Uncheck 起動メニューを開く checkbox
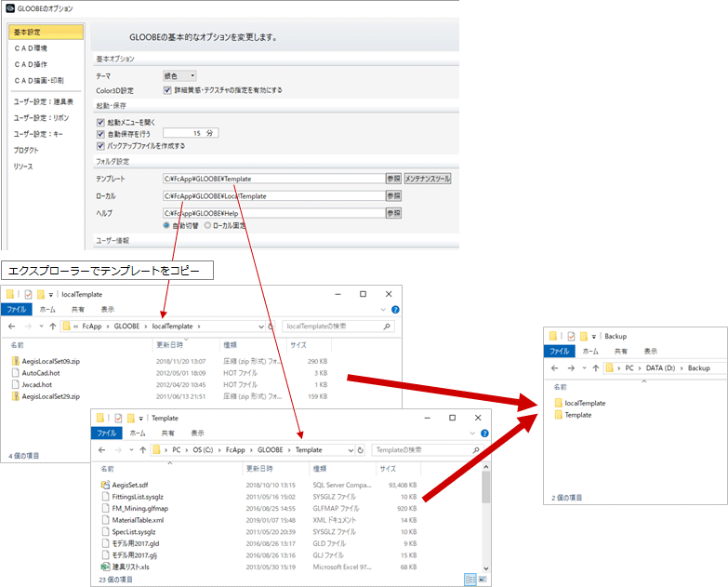The width and height of the screenshot is (728, 587). (100, 122)
